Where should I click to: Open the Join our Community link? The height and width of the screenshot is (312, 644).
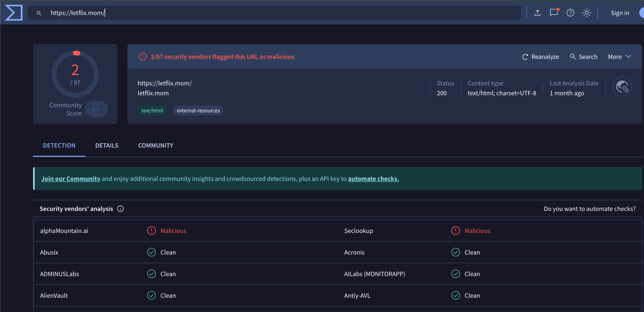pos(71,179)
